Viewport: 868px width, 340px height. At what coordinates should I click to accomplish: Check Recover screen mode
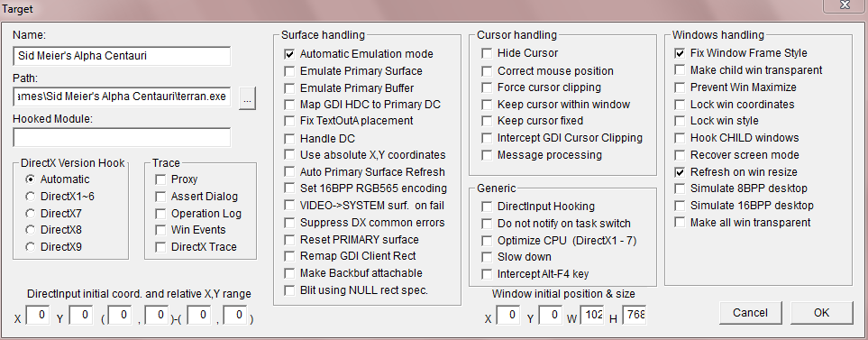click(680, 155)
